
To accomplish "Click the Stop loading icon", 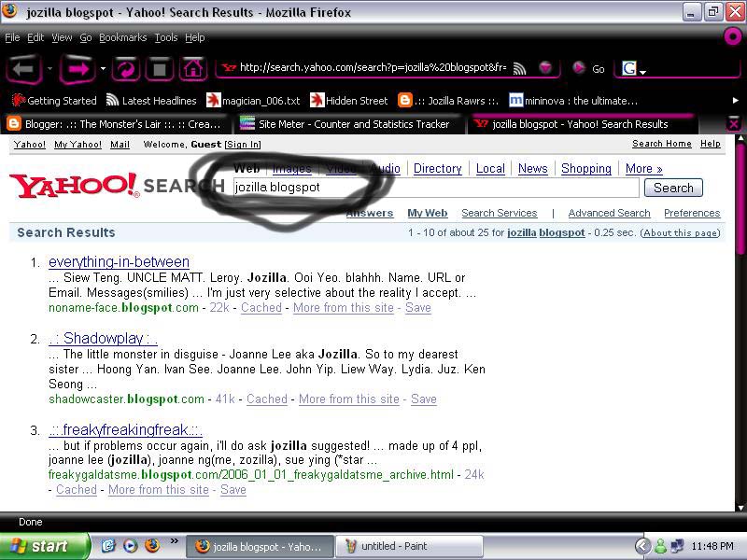I will pyautogui.click(x=159, y=69).
